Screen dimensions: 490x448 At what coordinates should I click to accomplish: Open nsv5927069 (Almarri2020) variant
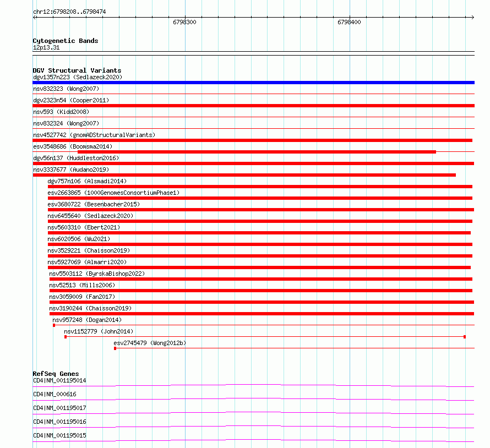(87, 262)
